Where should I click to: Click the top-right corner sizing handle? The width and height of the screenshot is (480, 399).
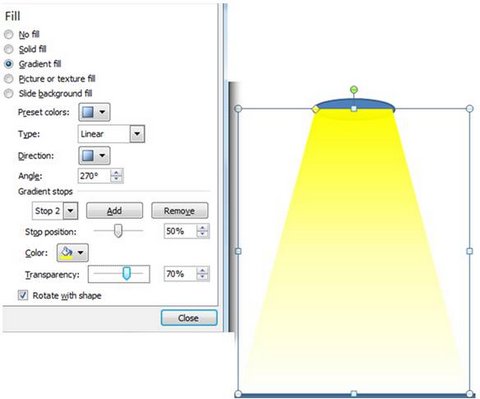[469, 109]
